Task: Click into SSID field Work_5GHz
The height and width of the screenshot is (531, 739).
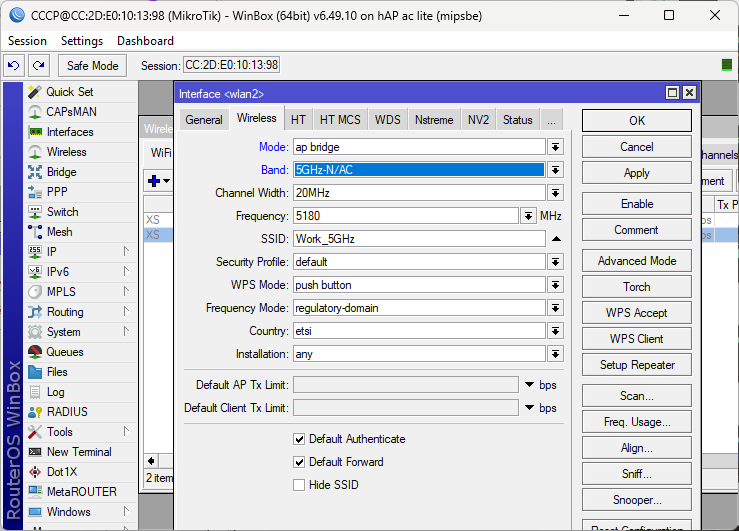Action: (x=419, y=239)
